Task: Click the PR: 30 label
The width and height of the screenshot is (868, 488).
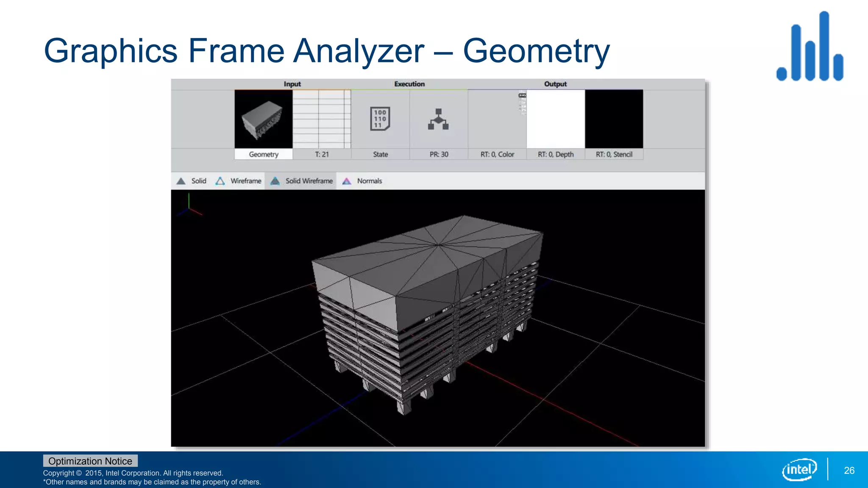Action: 439,154
